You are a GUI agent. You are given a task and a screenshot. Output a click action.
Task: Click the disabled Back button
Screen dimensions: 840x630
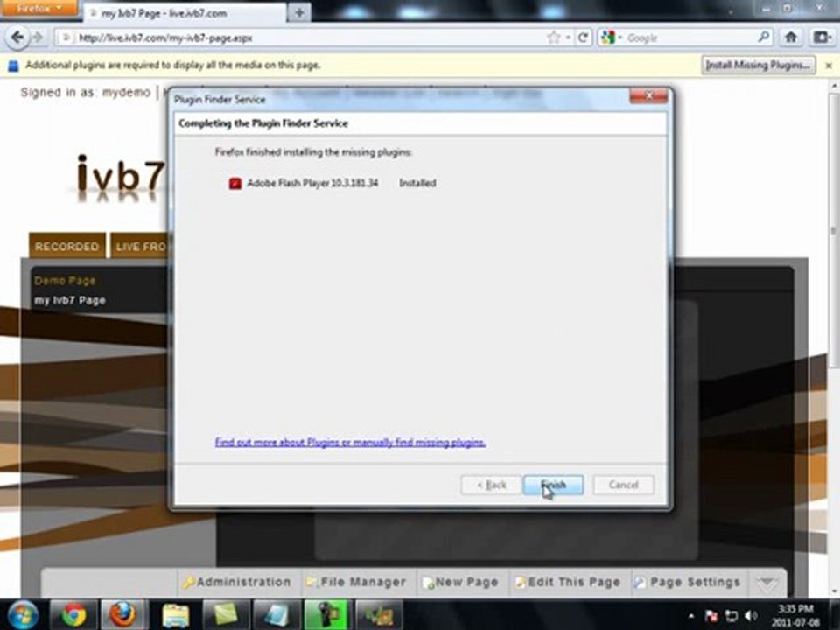coord(491,485)
